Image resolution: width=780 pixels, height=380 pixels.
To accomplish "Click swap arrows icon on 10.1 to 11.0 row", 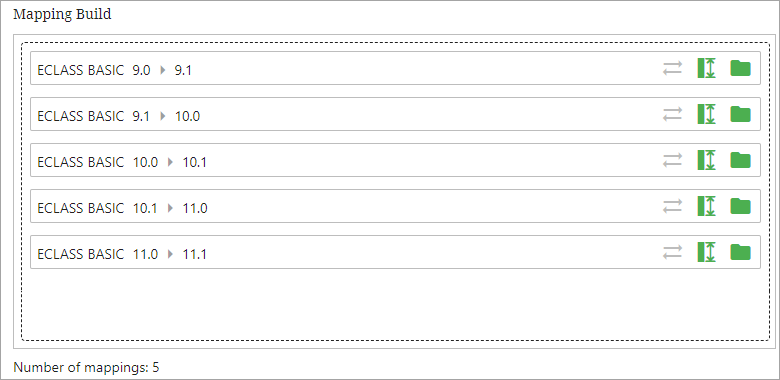I will tap(672, 207).
